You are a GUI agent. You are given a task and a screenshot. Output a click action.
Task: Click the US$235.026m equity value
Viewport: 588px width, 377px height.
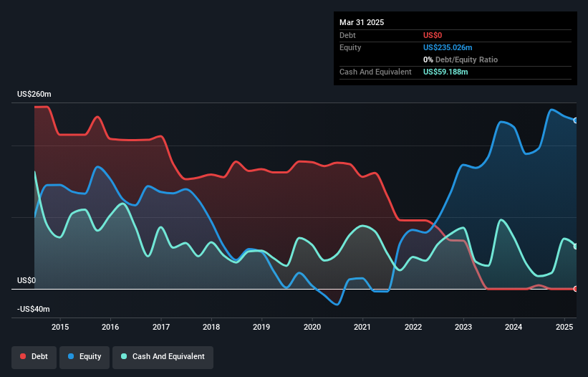tap(448, 47)
